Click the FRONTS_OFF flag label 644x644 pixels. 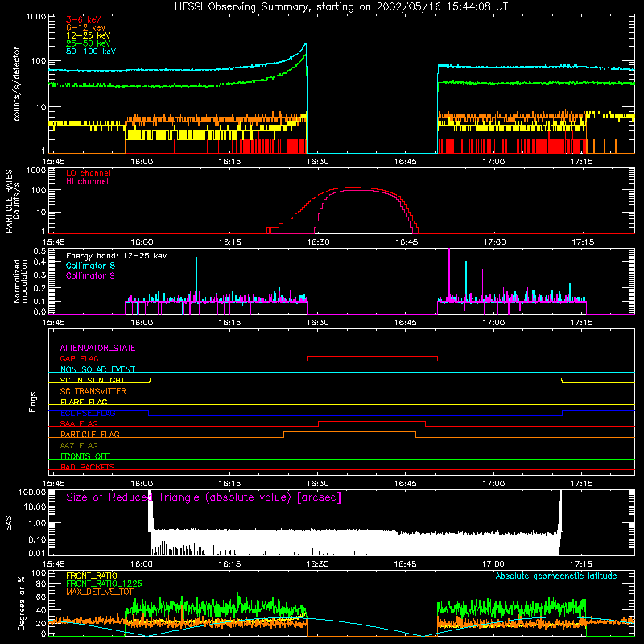click(85, 456)
